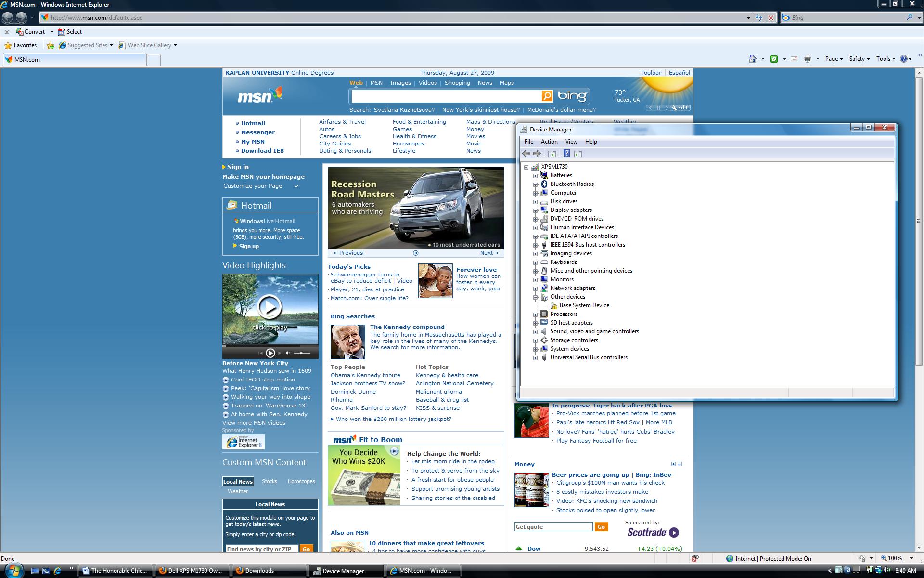This screenshot has width=924, height=578.
Task: Click the red Stop button in IE address bar
Action: [771, 18]
